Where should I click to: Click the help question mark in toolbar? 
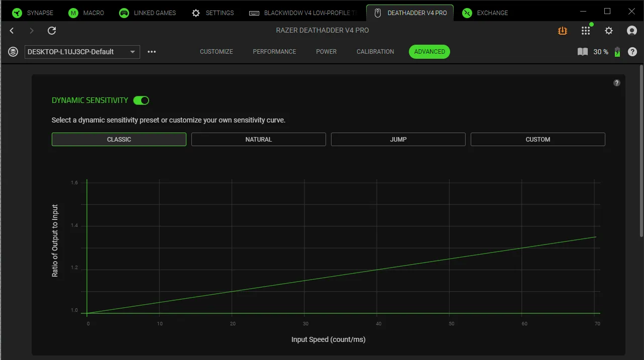(x=632, y=52)
